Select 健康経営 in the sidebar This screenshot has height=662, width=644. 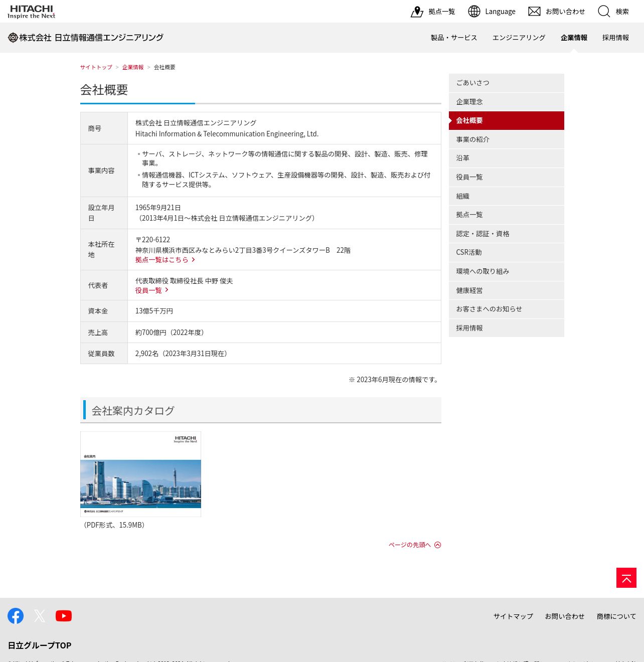point(507,290)
